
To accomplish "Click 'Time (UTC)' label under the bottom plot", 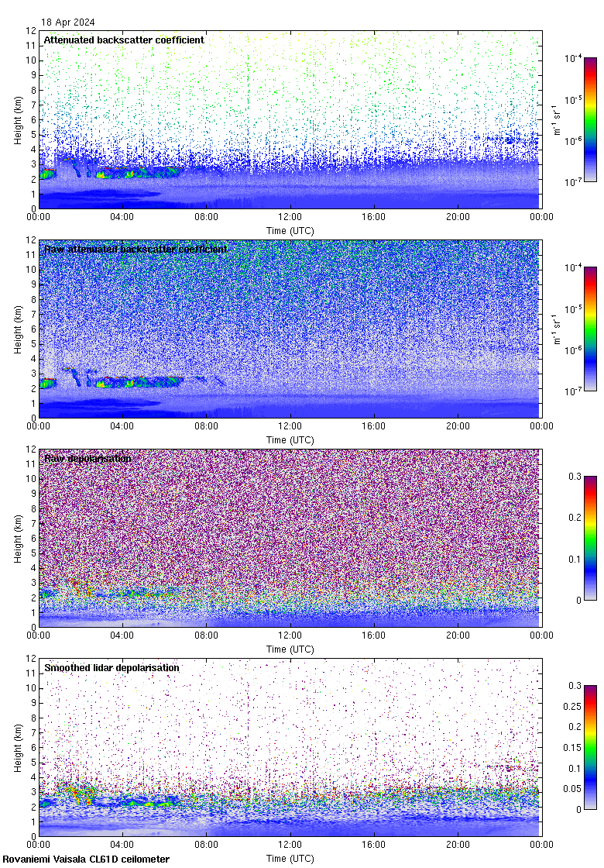I will [x=290, y=859].
